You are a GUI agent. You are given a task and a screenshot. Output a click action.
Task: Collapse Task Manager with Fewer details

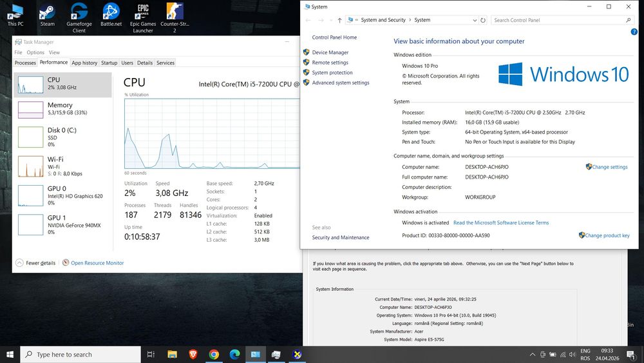pyautogui.click(x=35, y=262)
